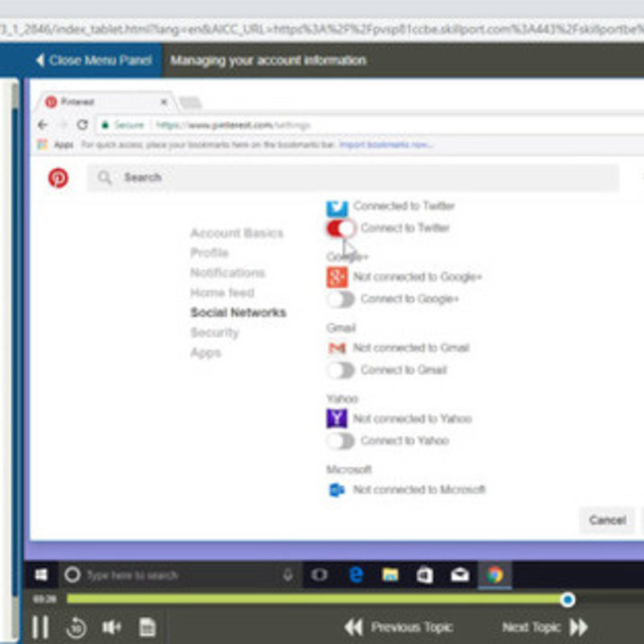Open the Account Basics settings section

click(237, 233)
